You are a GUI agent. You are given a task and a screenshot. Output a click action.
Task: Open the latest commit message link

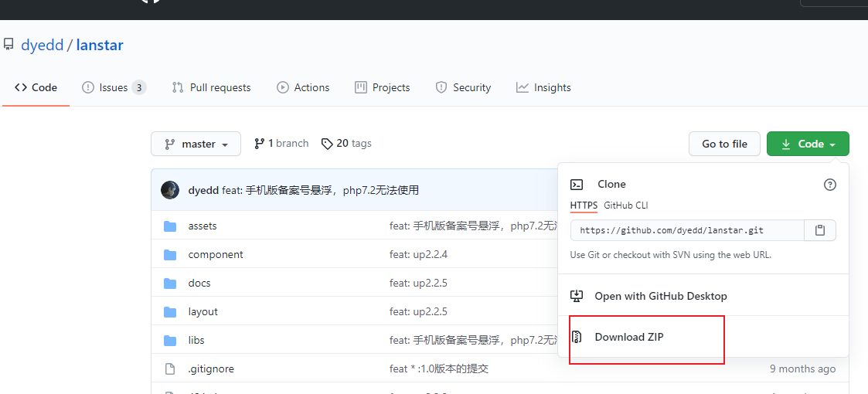pyautogui.click(x=321, y=190)
